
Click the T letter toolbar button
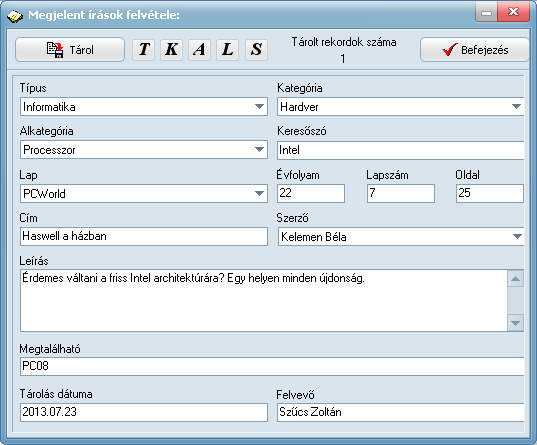click(143, 49)
